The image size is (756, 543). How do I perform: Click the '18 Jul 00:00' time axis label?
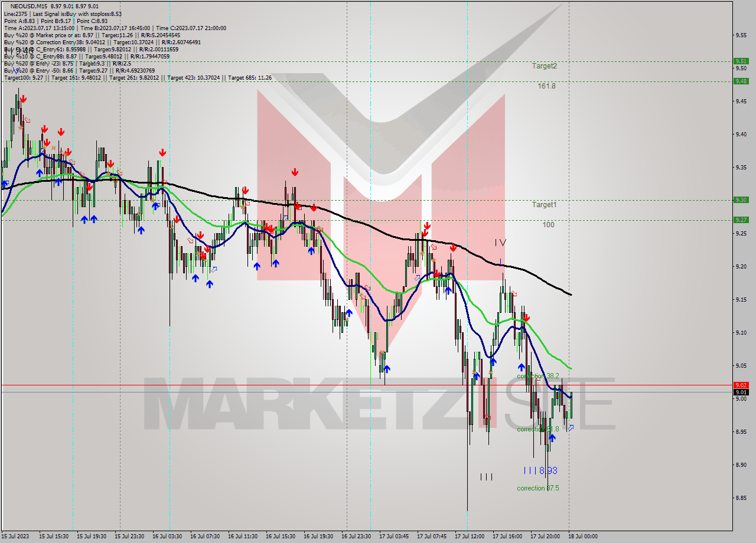pos(584,537)
